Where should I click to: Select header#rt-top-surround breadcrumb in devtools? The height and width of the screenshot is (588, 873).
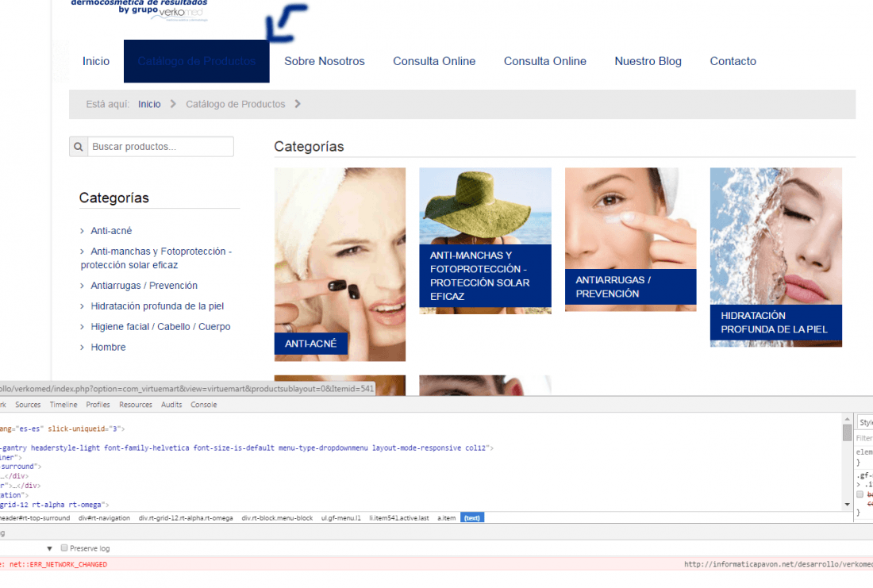34,518
